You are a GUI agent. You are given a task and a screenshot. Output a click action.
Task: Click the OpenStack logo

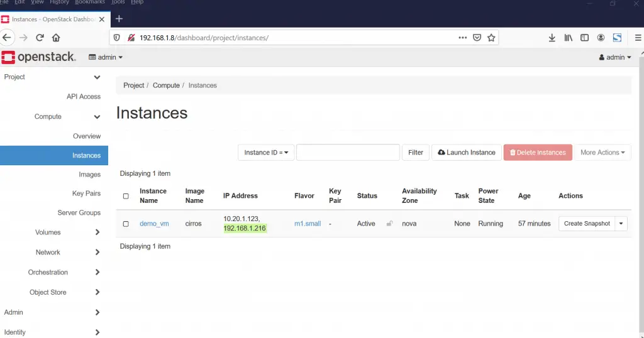click(38, 57)
